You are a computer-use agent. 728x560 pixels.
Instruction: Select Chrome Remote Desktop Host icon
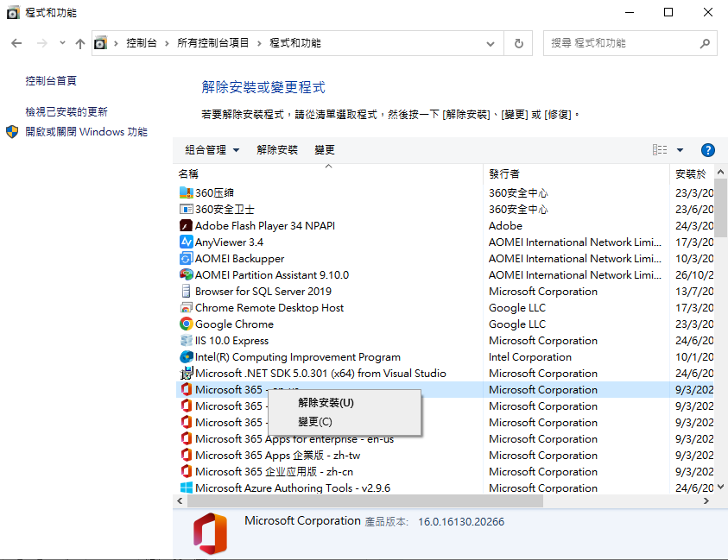tap(187, 307)
